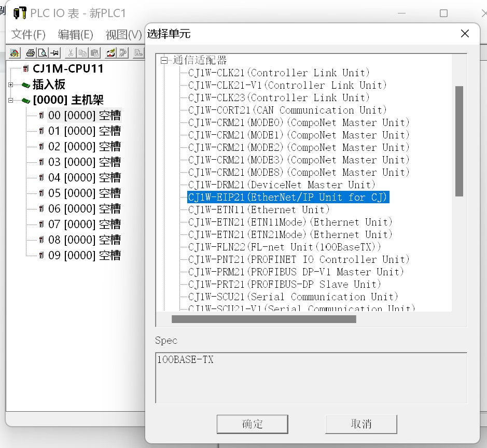Select CJ1W-CRM21 (MODE0) CompoNet Master Unit
The image size is (487, 448).
pyautogui.click(x=299, y=122)
